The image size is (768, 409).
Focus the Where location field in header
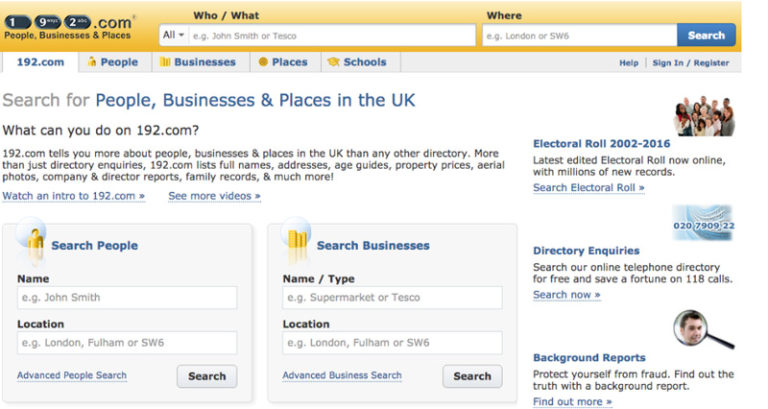(579, 35)
